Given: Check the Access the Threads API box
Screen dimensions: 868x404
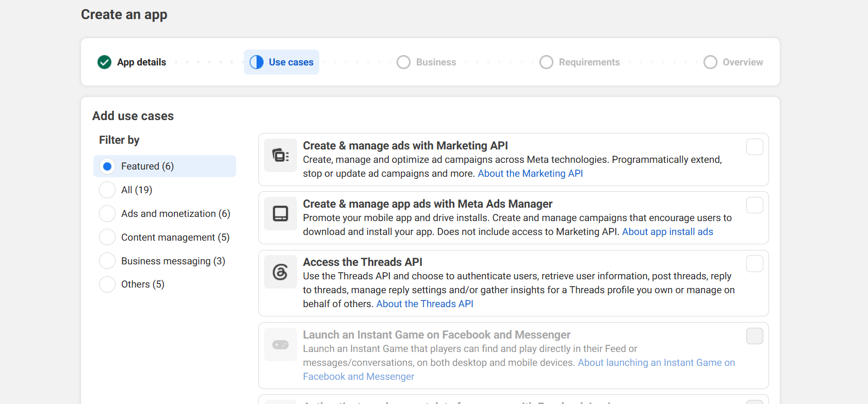Looking at the screenshot, I should (x=755, y=263).
